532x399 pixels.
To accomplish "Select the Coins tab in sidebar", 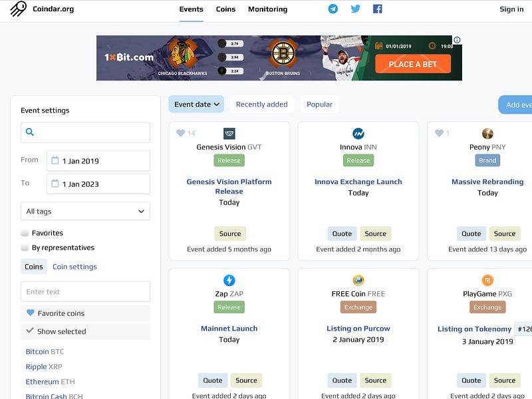I will click(34, 267).
